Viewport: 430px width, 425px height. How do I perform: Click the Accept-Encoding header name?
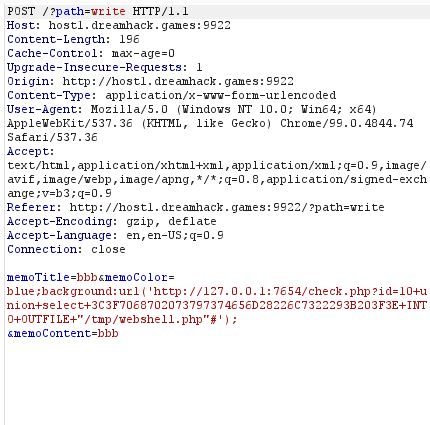(60, 222)
